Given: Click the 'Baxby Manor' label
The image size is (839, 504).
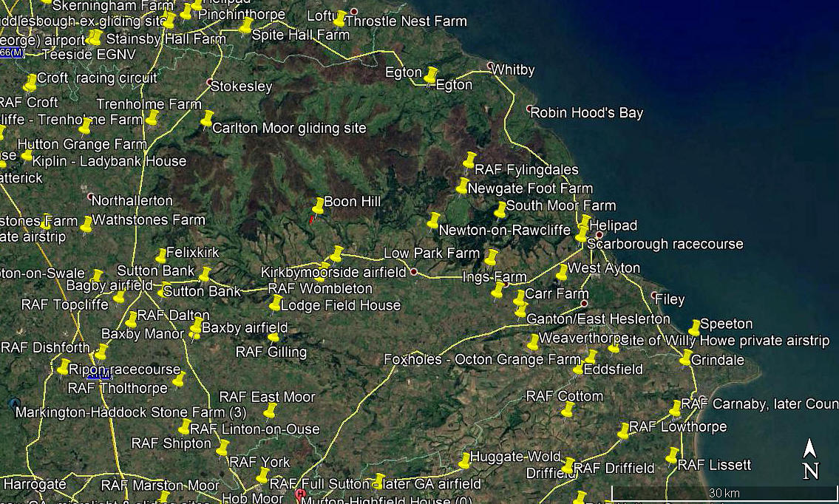Looking at the screenshot, I should [x=143, y=334].
